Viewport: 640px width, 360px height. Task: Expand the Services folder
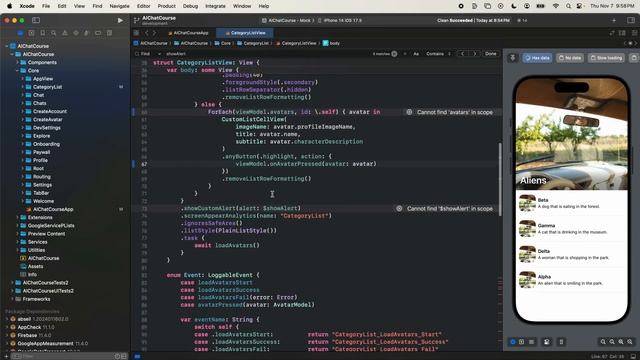(x=18, y=242)
